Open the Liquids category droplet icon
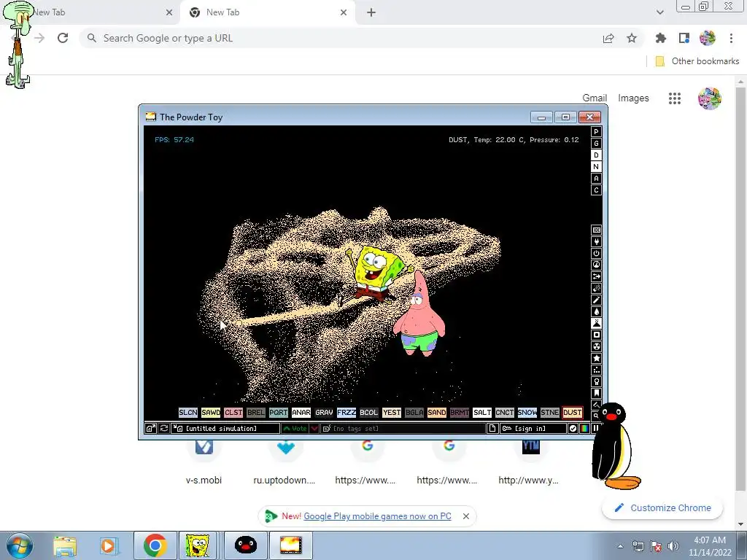Viewport: 747px width, 560px height. [596, 311]
